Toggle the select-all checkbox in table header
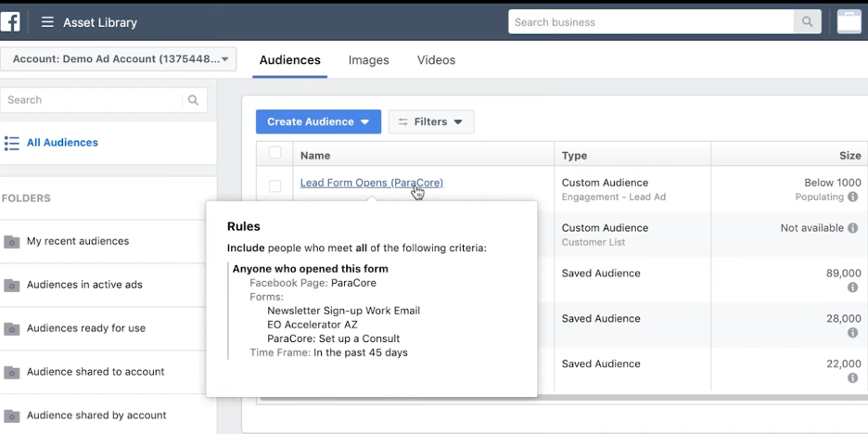The image size is (868, 434). (x=274, y=152)
